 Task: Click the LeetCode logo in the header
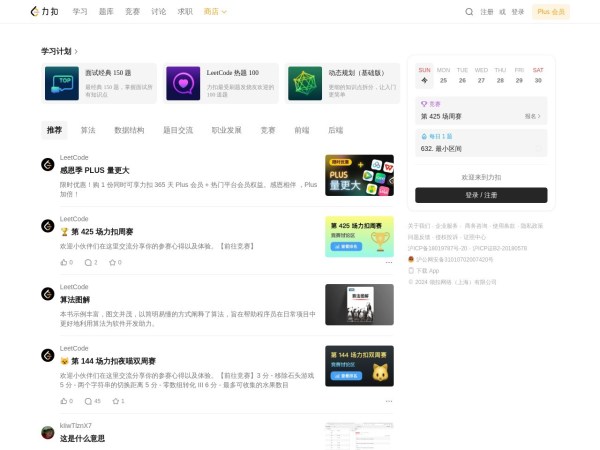coord(44,12)
